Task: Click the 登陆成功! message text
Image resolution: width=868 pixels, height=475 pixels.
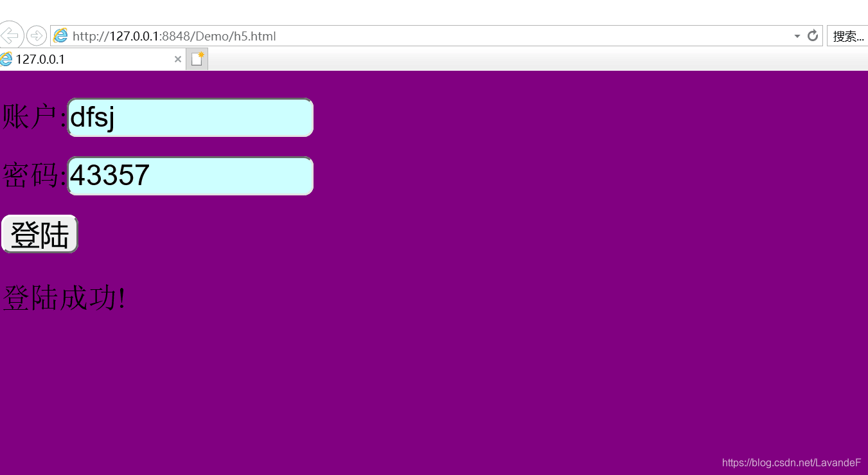Action: coord(64,298)
